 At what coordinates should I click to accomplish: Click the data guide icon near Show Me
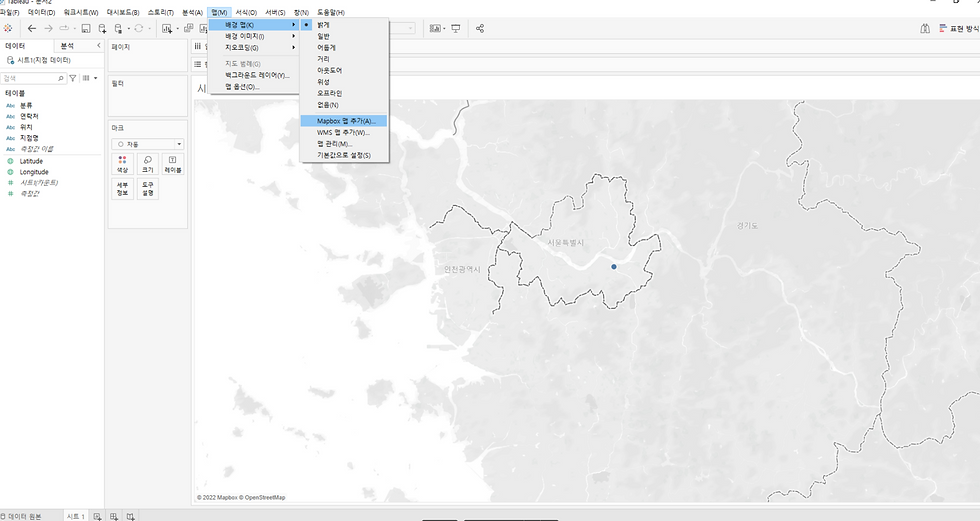(x=925, y=28)
